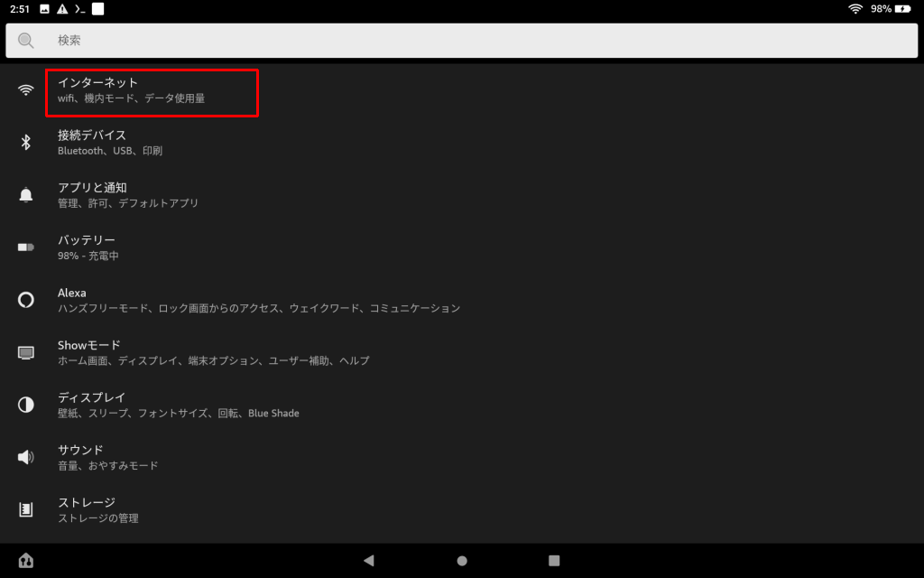Tap the image notification icon in status bar

44,9
